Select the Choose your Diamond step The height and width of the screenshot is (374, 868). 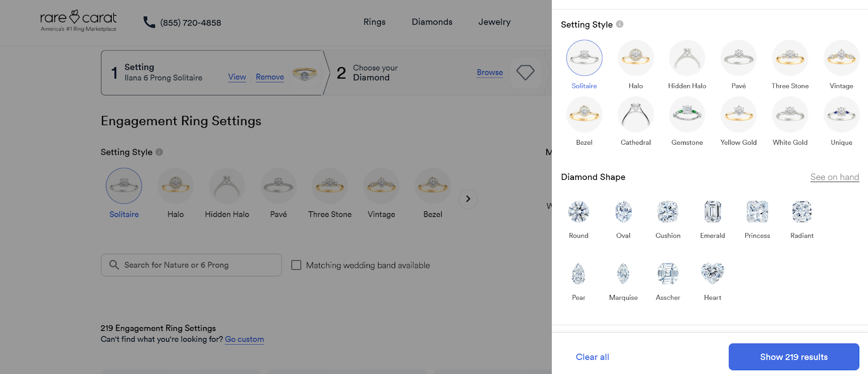click(375, 73)
